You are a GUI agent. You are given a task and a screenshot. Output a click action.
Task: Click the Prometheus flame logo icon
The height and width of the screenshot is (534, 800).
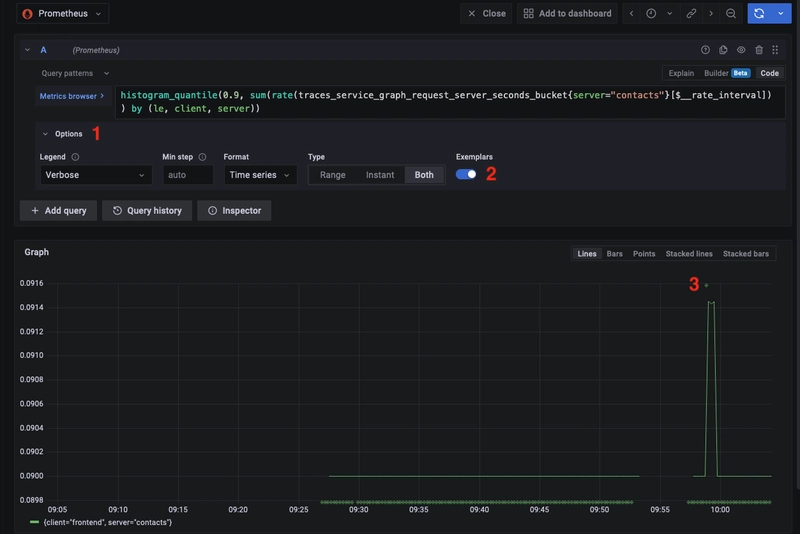click(28, 14)
